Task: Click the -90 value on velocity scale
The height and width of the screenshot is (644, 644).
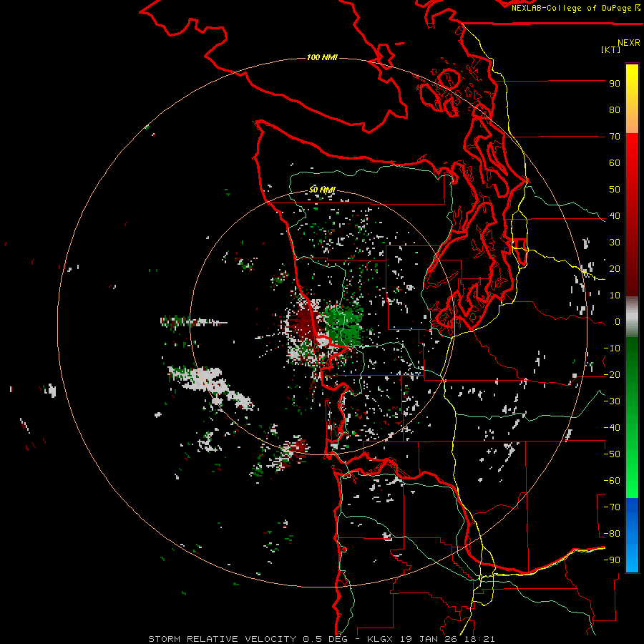Action: (x=612, y=560)
